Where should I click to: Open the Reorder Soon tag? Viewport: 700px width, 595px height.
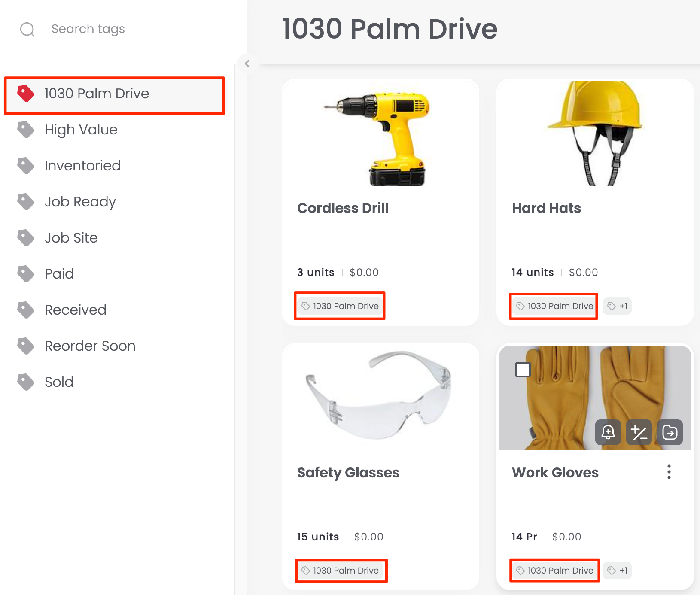pos(90,346)
